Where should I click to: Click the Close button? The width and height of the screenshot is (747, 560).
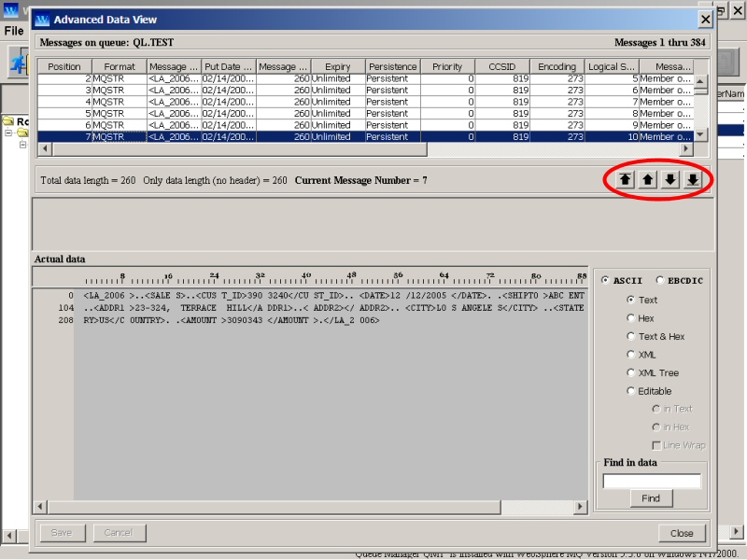point(682,533)
